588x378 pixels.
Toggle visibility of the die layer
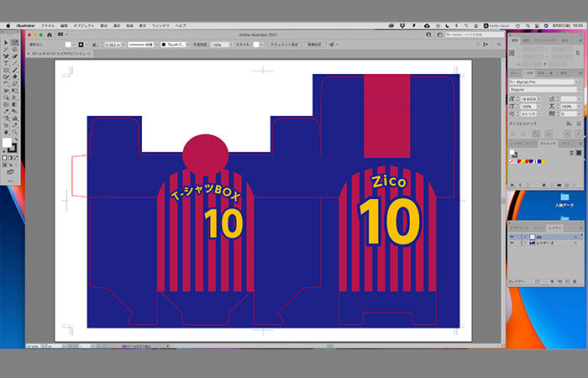(513, 236)
